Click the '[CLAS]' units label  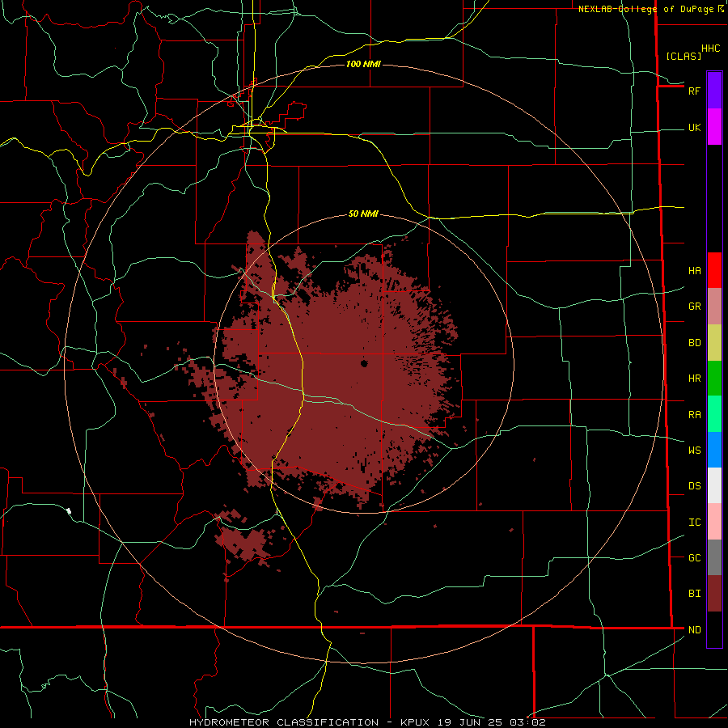pos(684,56)
